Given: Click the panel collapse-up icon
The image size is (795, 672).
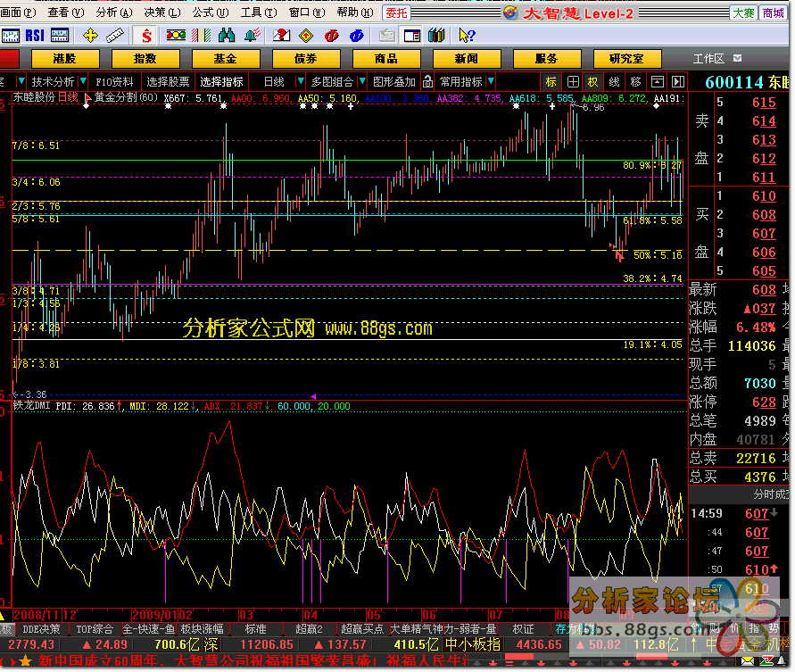Looking at the screenshot, I should [x=657, y=81].
